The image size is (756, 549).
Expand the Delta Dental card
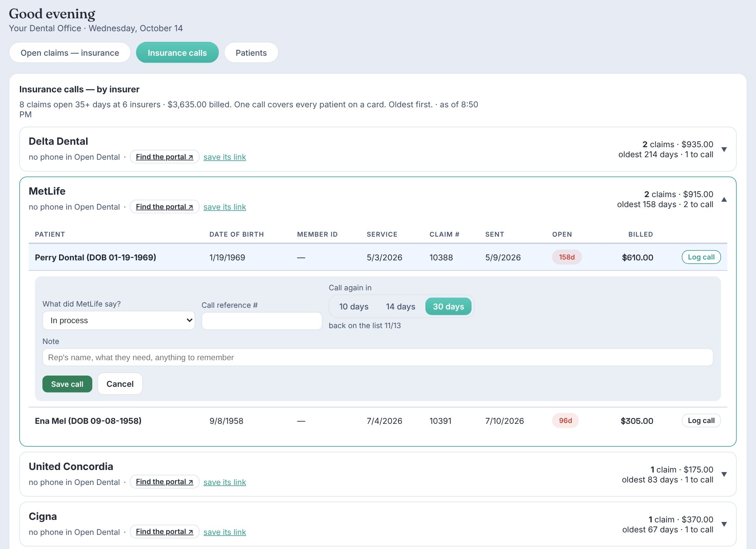pos(724,149)
